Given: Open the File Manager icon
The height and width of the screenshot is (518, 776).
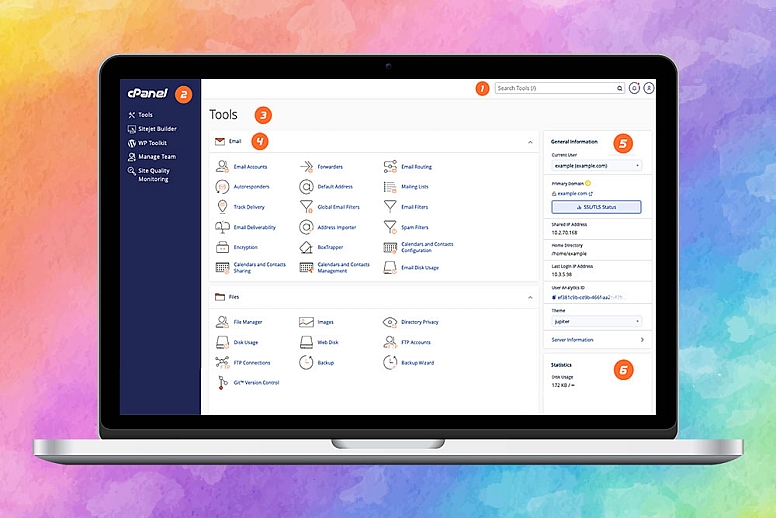Looking at the screenshot, I should (222, 322).
